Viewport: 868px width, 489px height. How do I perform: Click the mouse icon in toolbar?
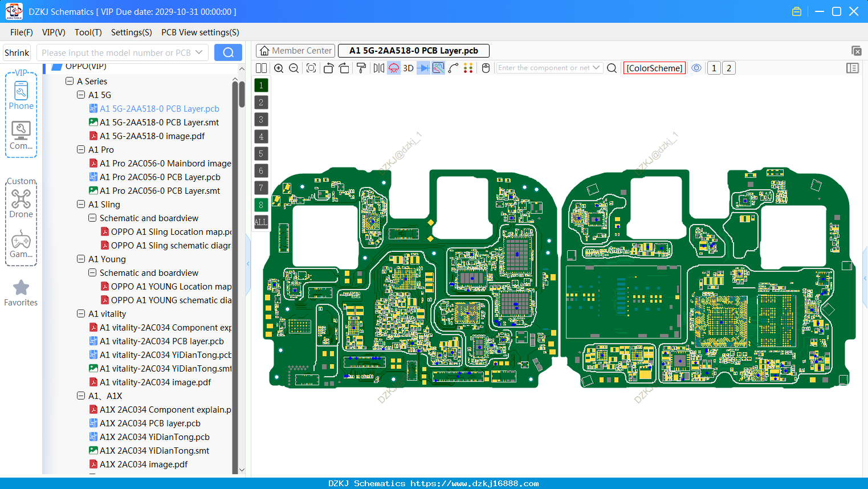pyautogui.click(x=486, y=68)
